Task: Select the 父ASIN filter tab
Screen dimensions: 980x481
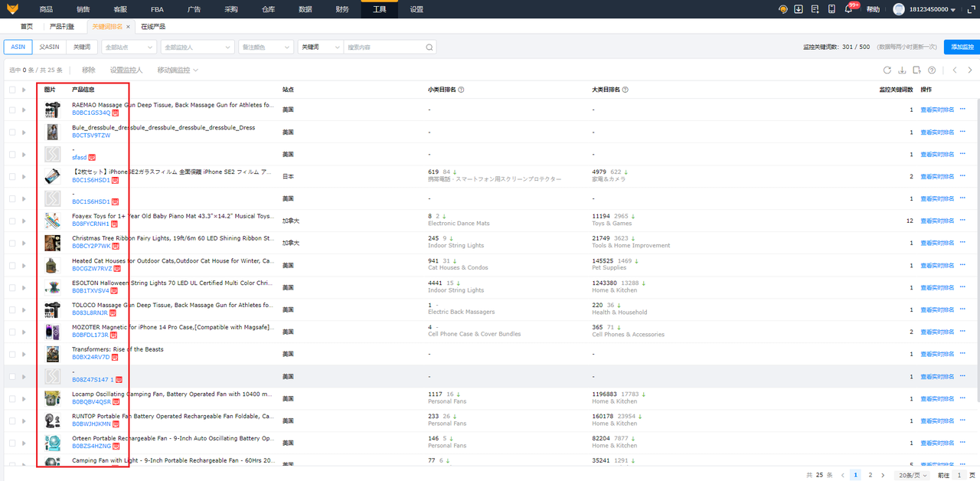Action: [x=49, y=47]
